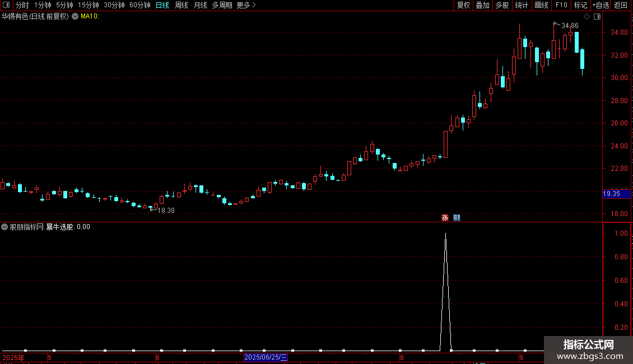This screenshot has height=364, width=633.
Task: Click the 复权 button
Action: pyautogui.click(x=463, y=5)
